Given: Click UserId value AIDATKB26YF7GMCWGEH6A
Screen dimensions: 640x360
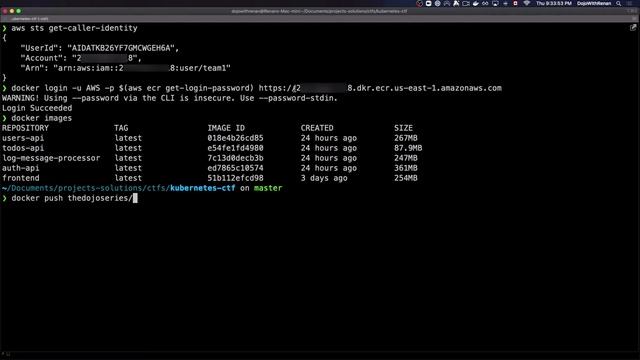Looking at the screenshot, I should tap(121, 48).
